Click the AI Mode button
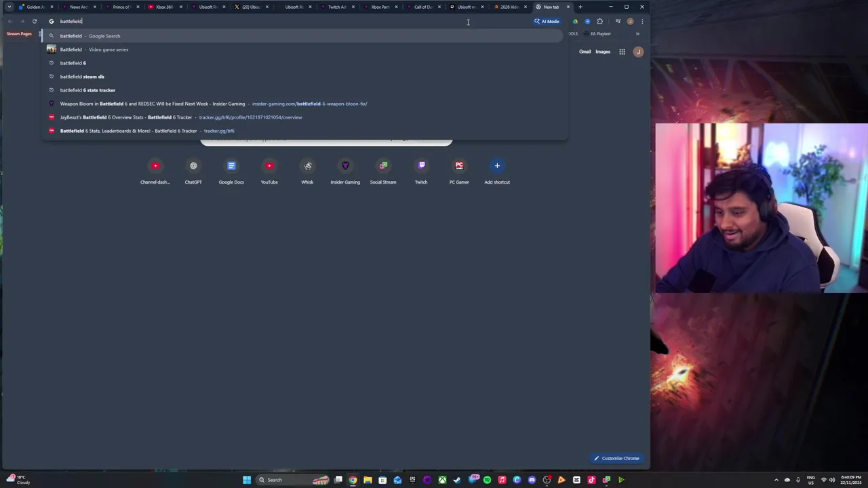This screenshot has width=868, height=488. pyautogui.click(x=547, y=21)
